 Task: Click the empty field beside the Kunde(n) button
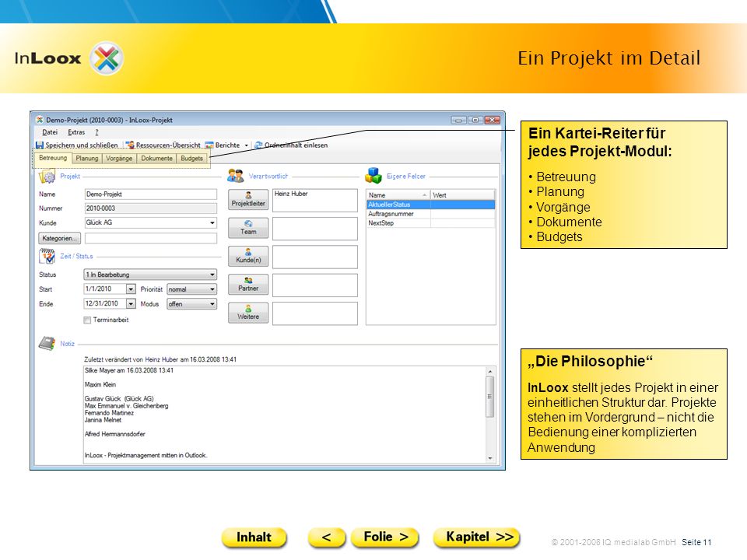(315, 257)
